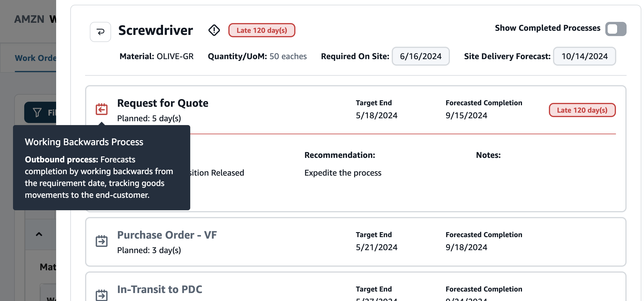Click the Expedite the process recommendation text
This screenshot has width=644, height=301.
tap(343, 173)
